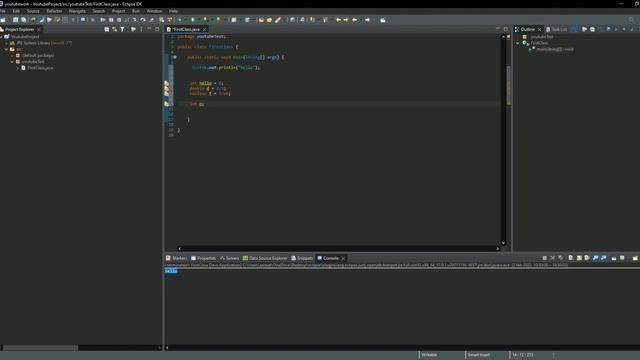640x360 pixels.
Task: Expand FirstClass.java in Project Explorer
Action: [x=18, y=68]
